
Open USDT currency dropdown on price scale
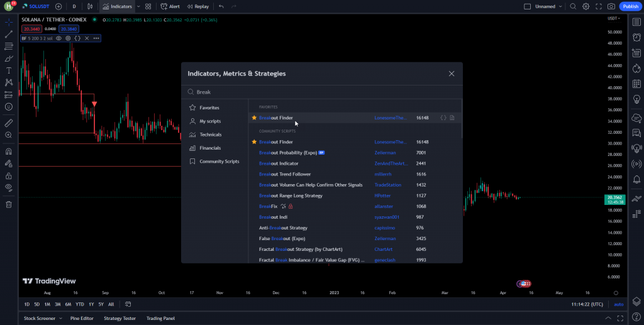614,18
